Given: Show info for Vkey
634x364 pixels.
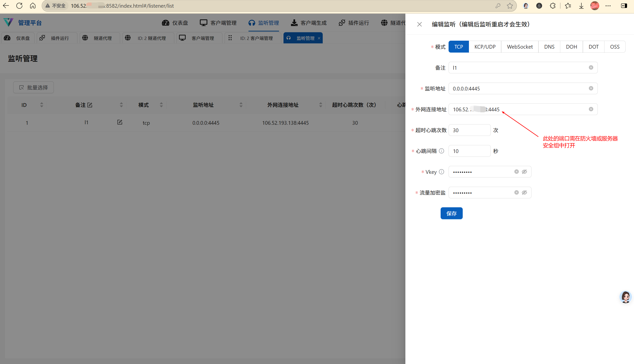Looking at the screenshot, I should coord(442,172).
